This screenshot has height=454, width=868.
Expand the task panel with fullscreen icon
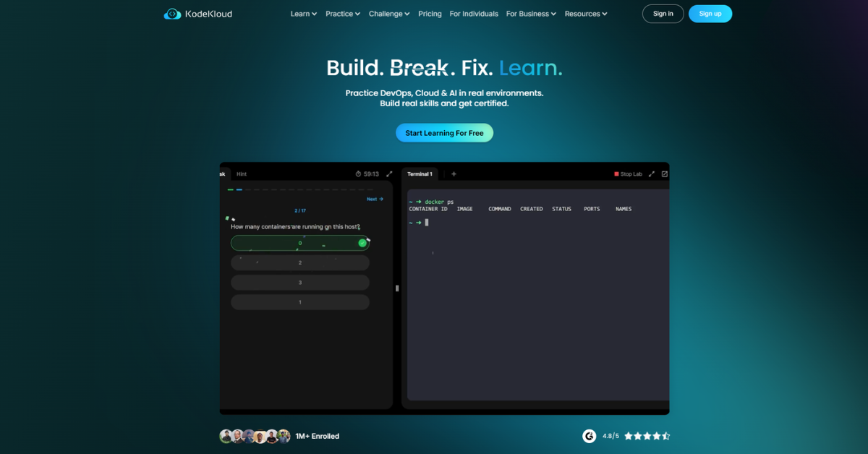389,174
